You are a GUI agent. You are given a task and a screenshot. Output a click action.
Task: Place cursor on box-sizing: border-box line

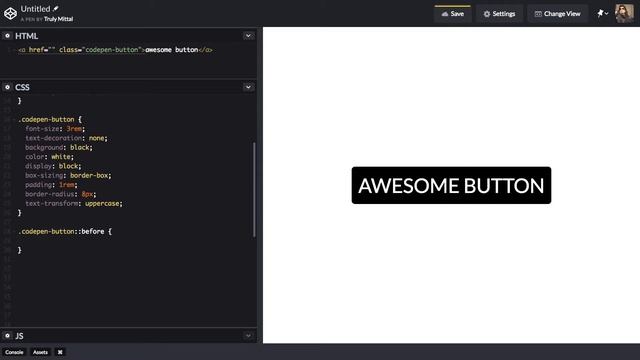(x=68, y=176)
